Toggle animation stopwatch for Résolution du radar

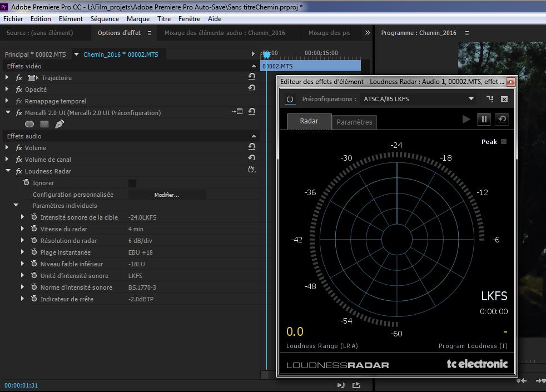[x=34, y=240]
